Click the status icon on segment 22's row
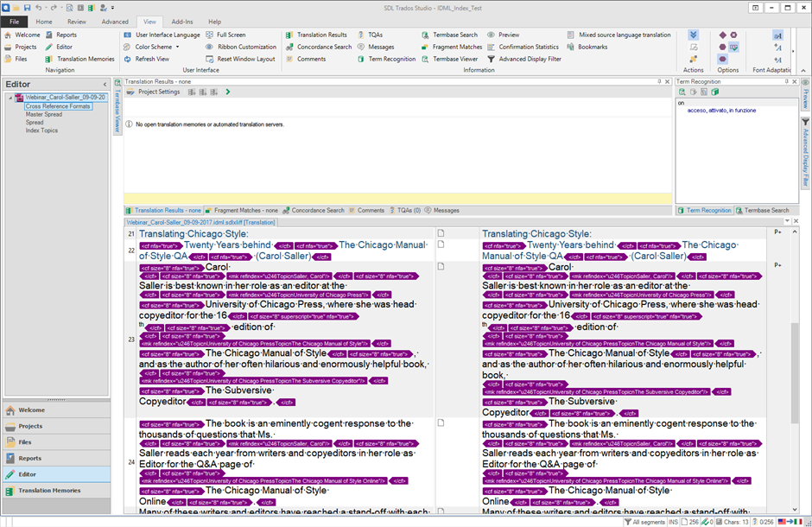 (x=441, y=244)
